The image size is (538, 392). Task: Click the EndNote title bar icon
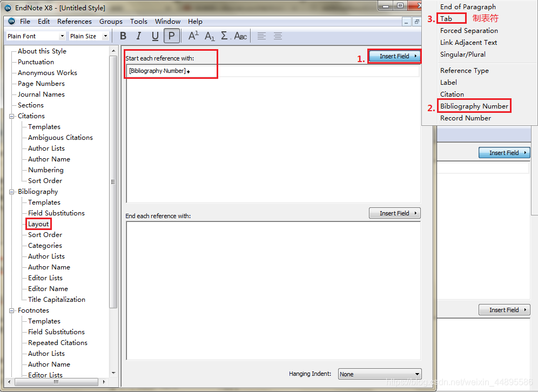[x=8, y=8]
